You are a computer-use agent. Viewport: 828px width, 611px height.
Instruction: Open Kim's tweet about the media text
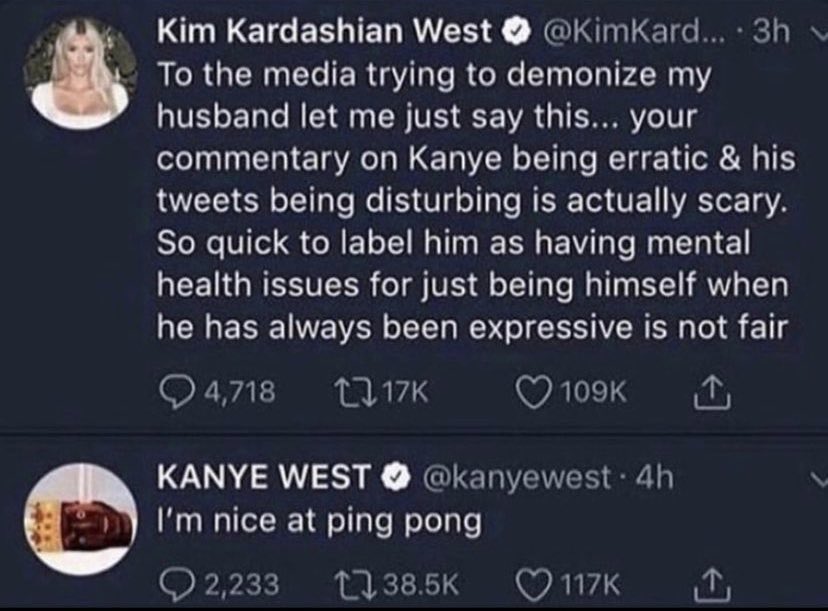[475, 201]
